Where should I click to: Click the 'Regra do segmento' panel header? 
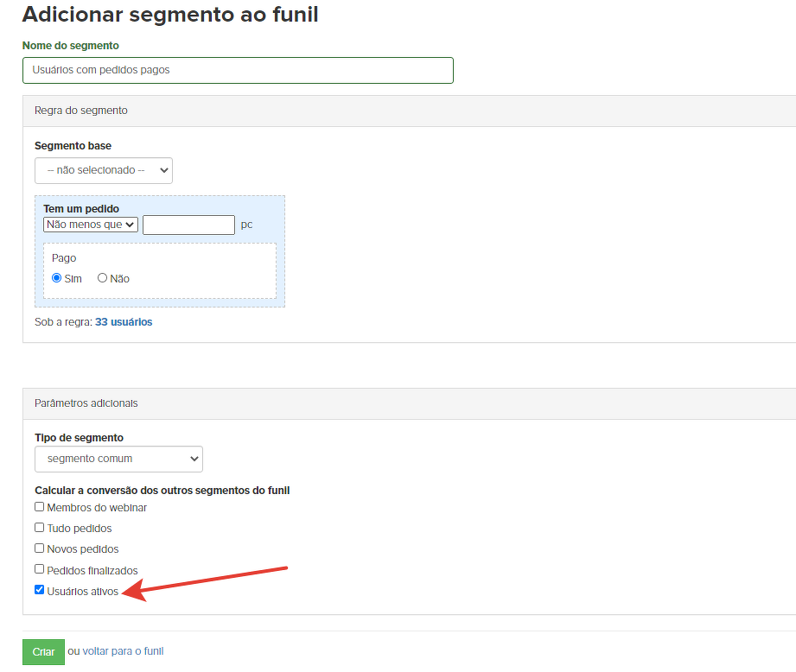pyautogui.click(x=81, y=111)
